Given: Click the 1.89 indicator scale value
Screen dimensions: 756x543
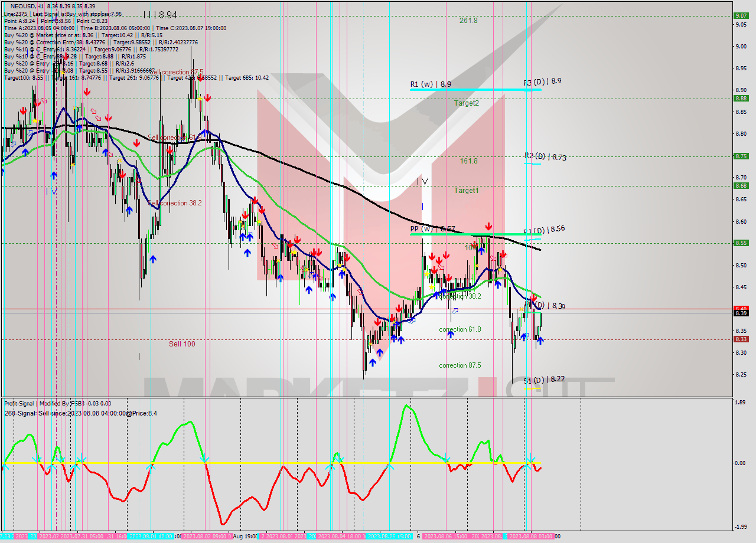Looking at the screenshot, I should pyautogui.click(x=739, y=403).
